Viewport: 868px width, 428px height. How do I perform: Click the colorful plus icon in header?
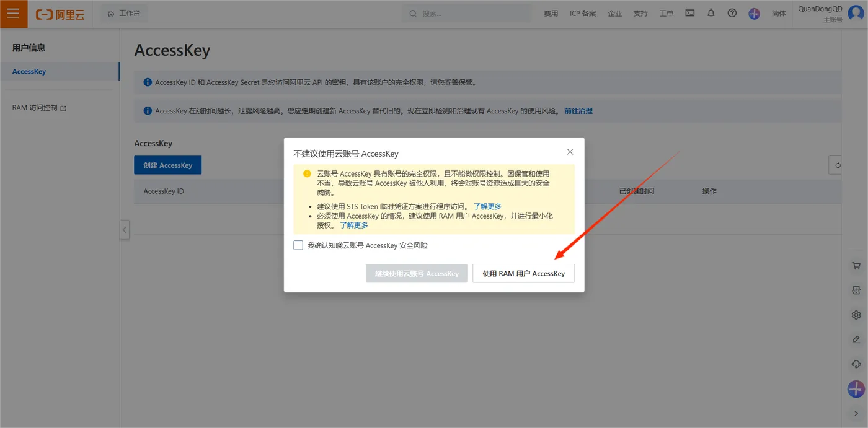(x=754, y=14)
